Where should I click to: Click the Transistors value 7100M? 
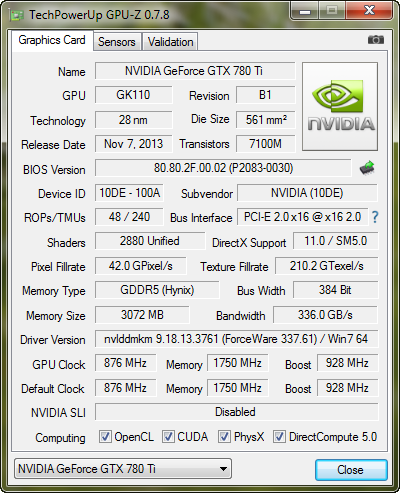point(266,144)
